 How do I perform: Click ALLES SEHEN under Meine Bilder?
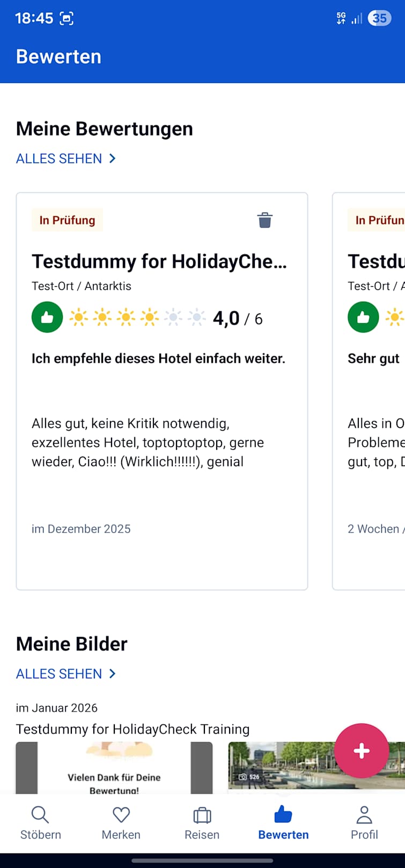pyautogui.click(x=59, y=674)
